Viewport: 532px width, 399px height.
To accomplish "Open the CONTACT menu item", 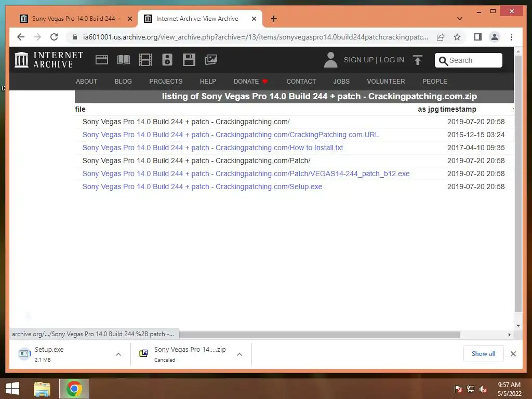I will pyautogui.click(x=301, y=82).
